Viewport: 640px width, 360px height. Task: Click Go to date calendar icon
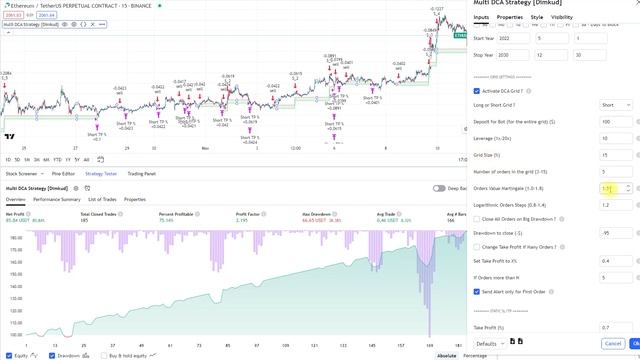pyautogui.click(x=100, y=160)
